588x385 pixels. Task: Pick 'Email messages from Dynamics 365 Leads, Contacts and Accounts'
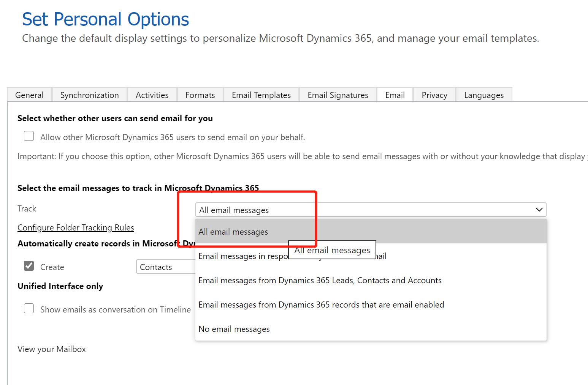(x=371, y=280)
